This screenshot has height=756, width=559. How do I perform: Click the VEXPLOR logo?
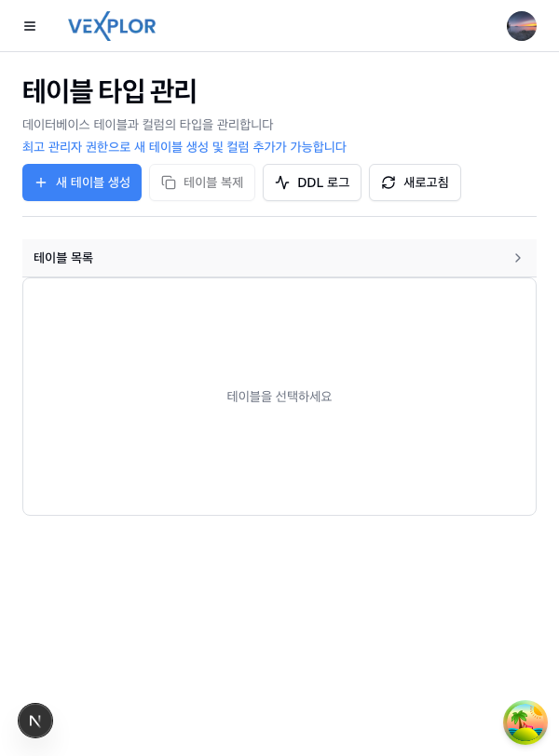click(112, 26)
